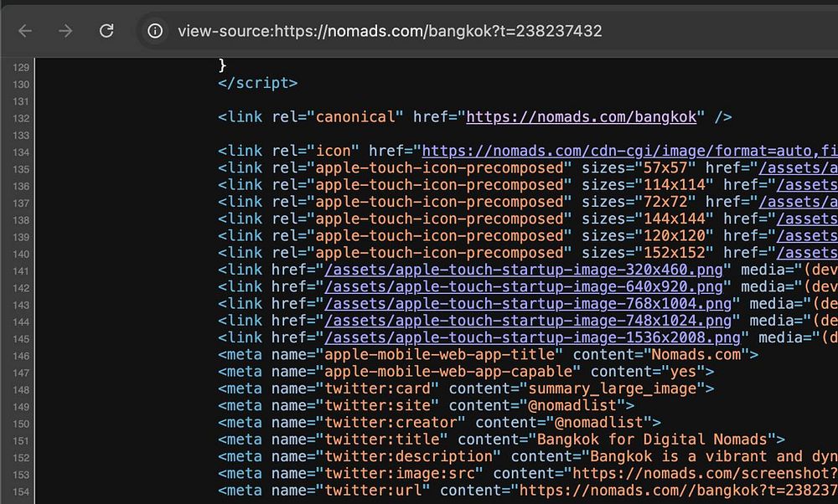Open assets link for 144x144 touch icon

807,219
